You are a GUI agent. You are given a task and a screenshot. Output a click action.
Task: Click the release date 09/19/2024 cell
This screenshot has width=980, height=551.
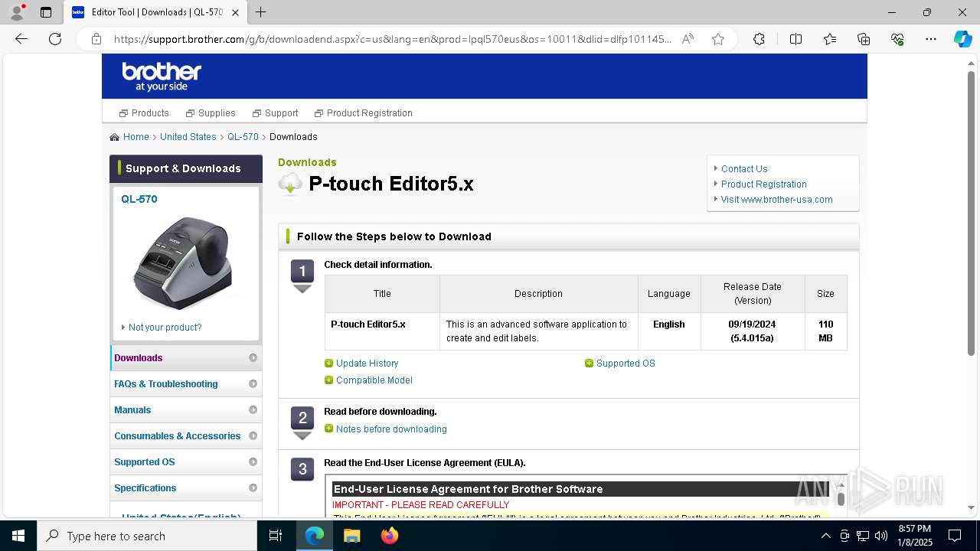753,331
